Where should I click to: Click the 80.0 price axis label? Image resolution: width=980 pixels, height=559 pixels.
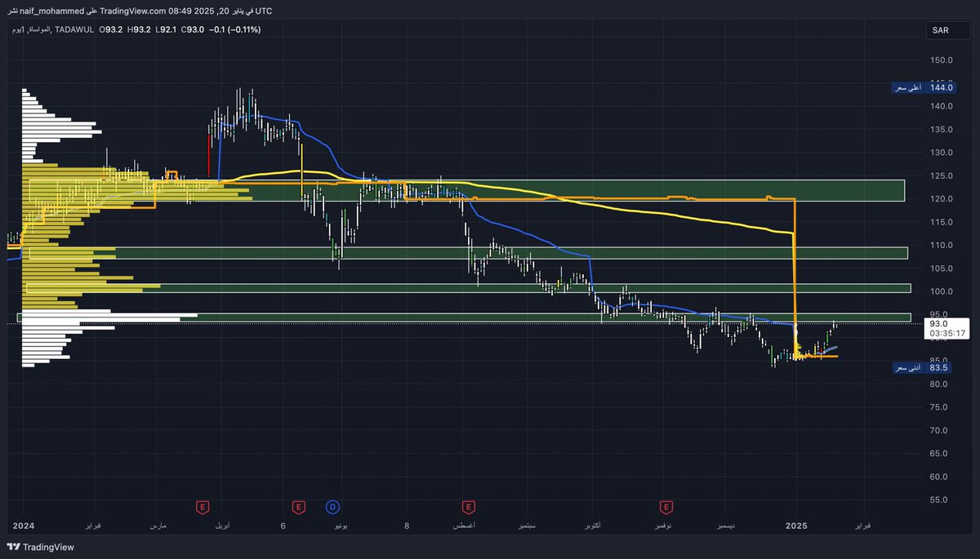point(940,384)
